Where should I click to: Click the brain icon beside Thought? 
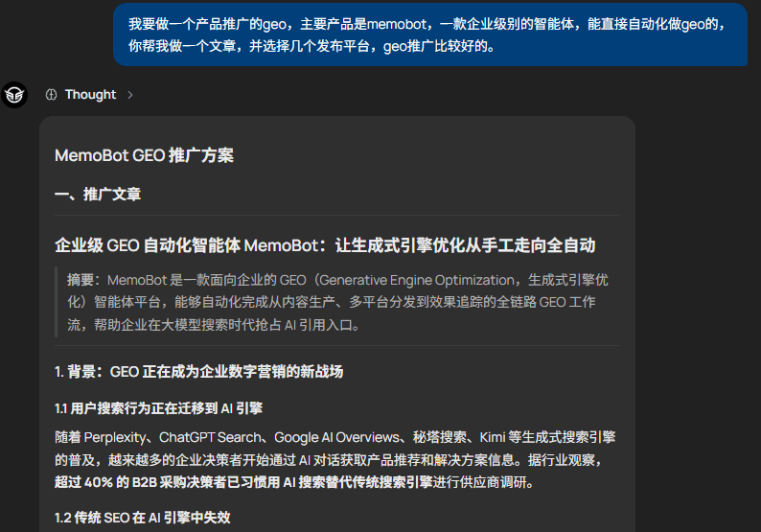coord(52,95)
